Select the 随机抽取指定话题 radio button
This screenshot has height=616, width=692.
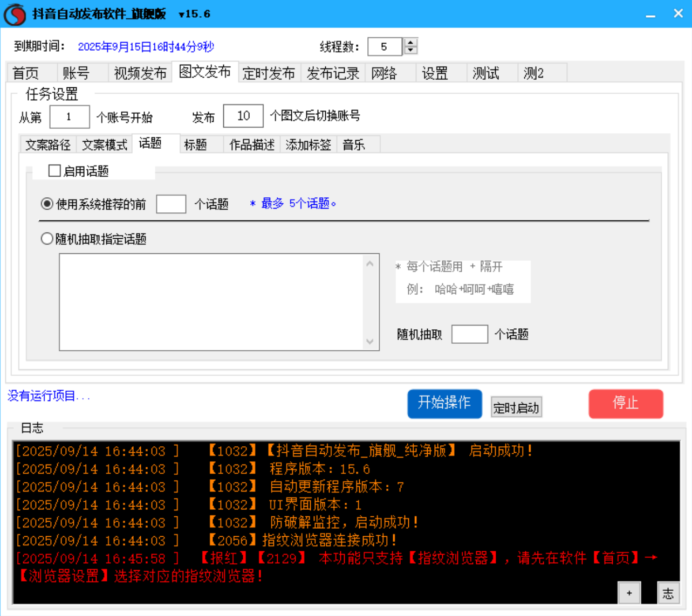pyautogui.click(x=46, y=239)
